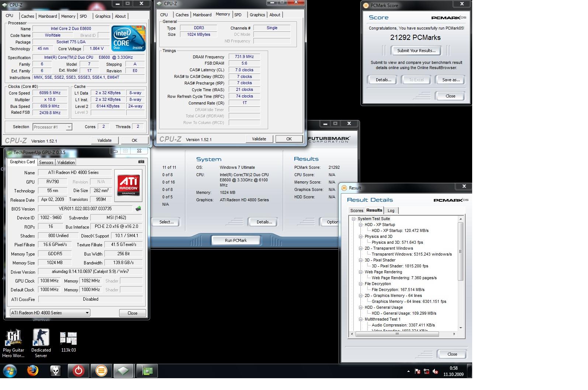Collapse the HDD - General Usage node

360,307
